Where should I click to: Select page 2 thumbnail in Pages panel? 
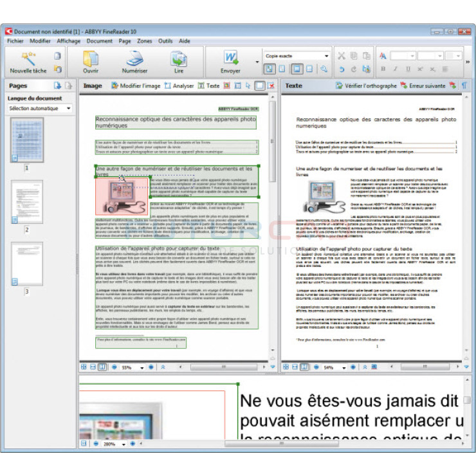pos(27,201)
